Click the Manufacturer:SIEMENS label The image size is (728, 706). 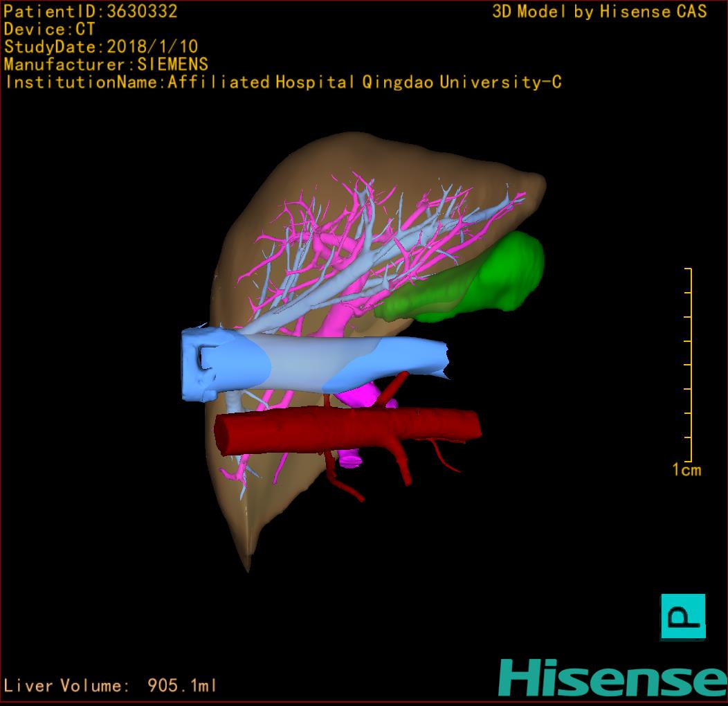point(106,64)
